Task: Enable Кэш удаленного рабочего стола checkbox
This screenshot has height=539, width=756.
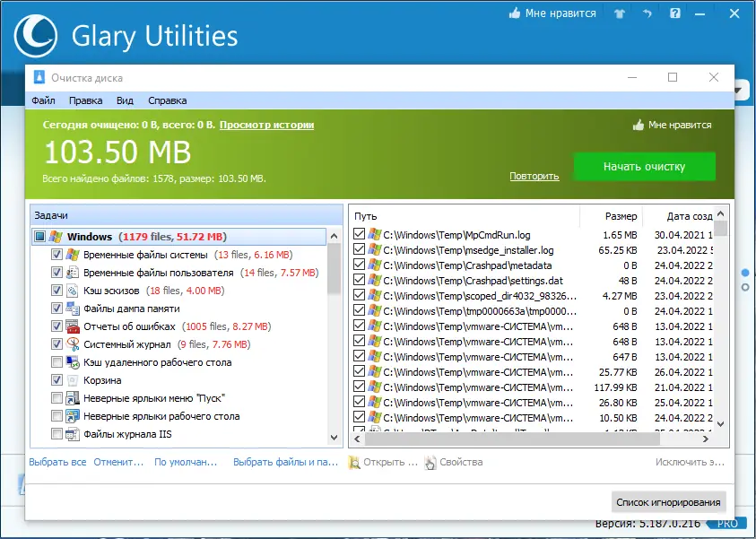Action: click(x=56, y=362)
